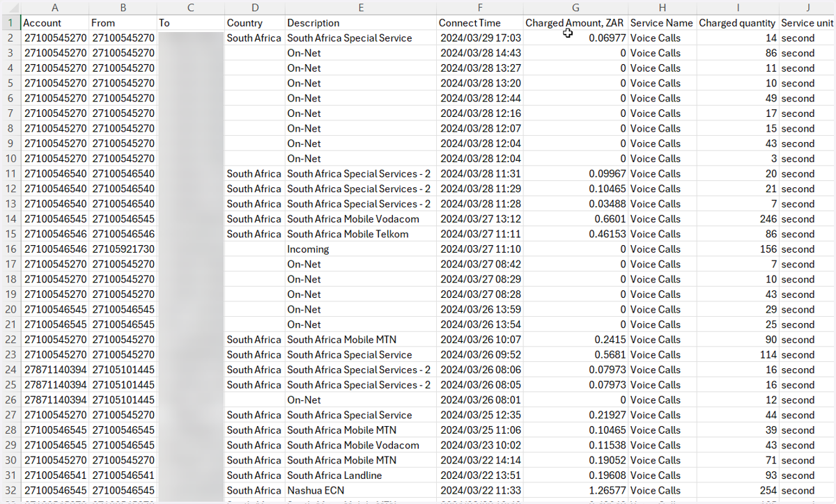Select Account cell in row 24
The width and height of the screenshot is (836, 504).
click(x=56, y=370)
